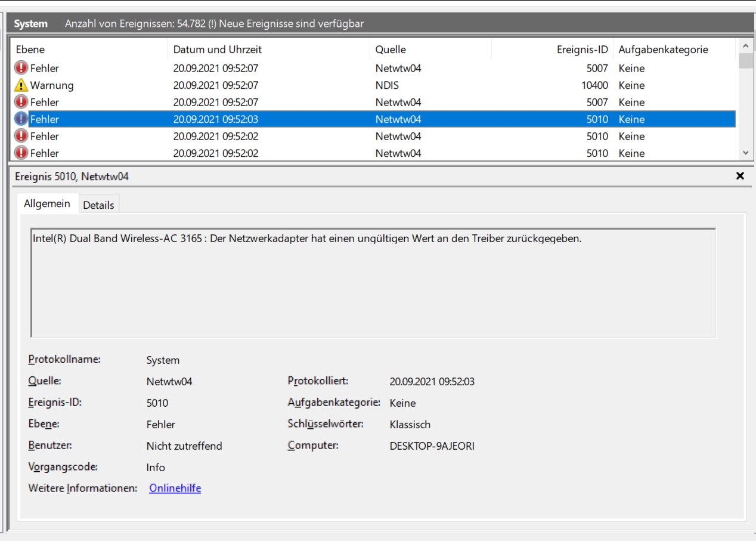Screen dimensions: 756x541
Task: Sort by the Ebene column header
Action: (89, 50)
